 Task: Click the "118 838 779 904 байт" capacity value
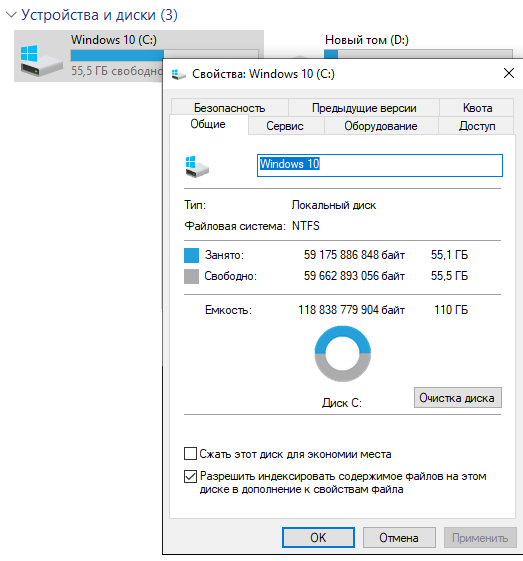tap(351, 309)
